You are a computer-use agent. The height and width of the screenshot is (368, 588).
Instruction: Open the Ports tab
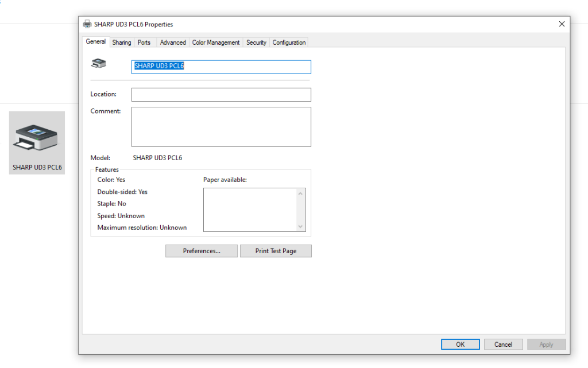pos(144,42)
